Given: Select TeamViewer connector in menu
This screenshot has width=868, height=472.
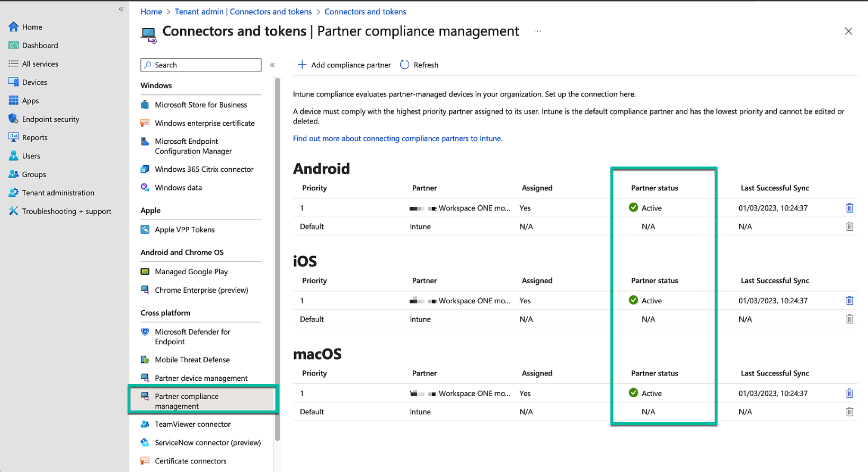Looking at the screenshot, I should click(192, 424).
